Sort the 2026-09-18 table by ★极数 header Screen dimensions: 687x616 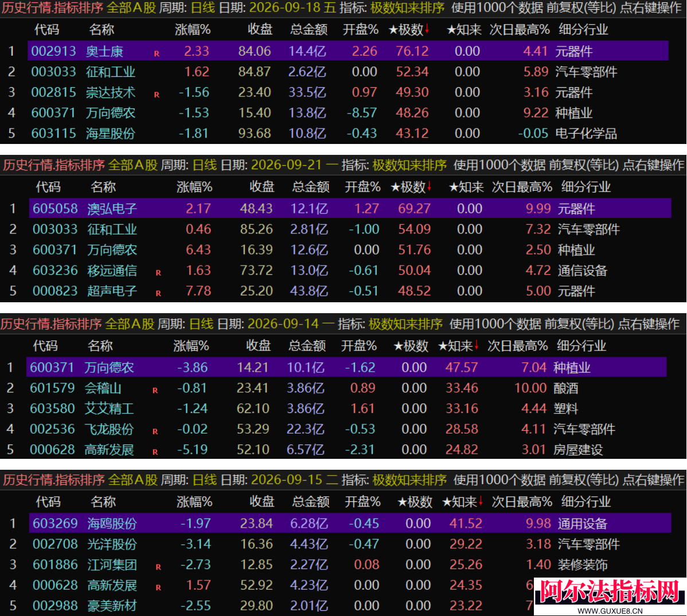point(409,29)
